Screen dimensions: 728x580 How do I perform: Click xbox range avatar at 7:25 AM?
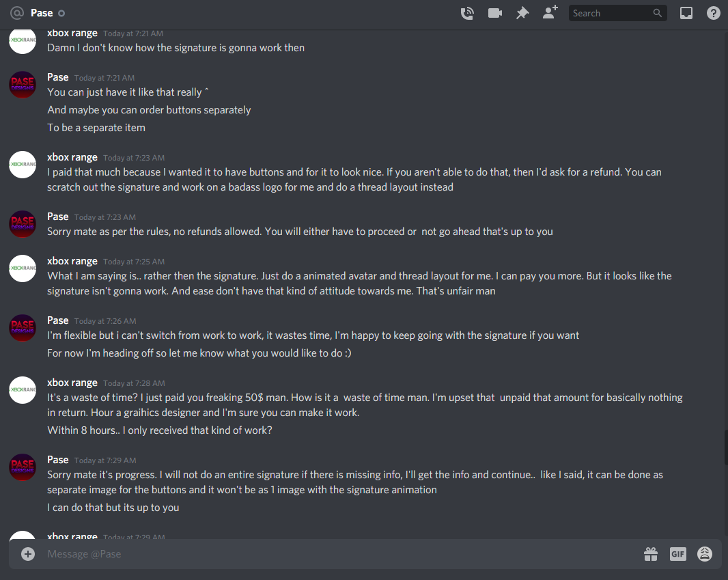tap(23, 268)
